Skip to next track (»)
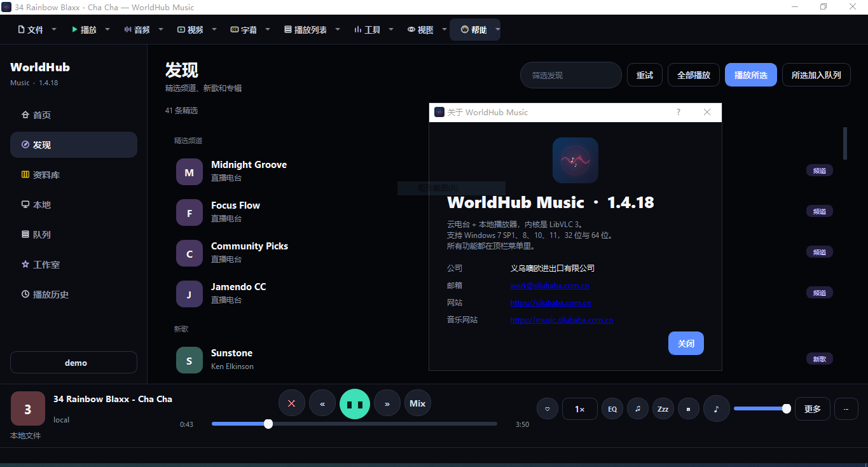 [387, 403]
